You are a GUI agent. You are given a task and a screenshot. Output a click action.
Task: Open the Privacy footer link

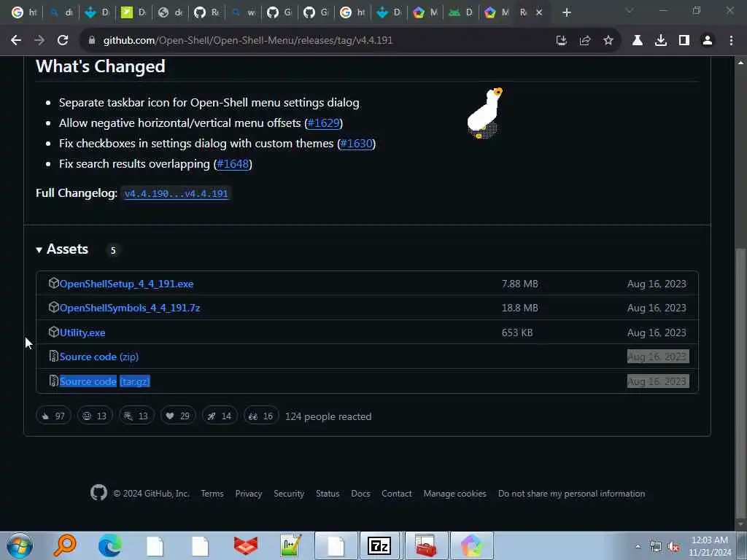[249, 494]
